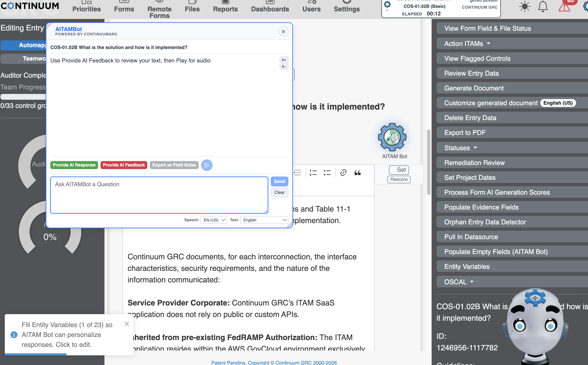
Task: Expand the Action ITAMs menu
Action: click(512, 43)
